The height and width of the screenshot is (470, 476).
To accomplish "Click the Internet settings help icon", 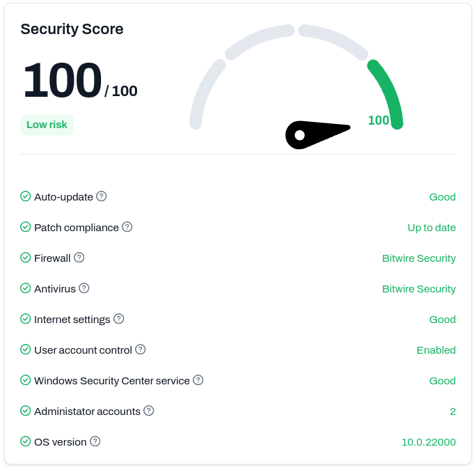I will [x=119, y=319].
